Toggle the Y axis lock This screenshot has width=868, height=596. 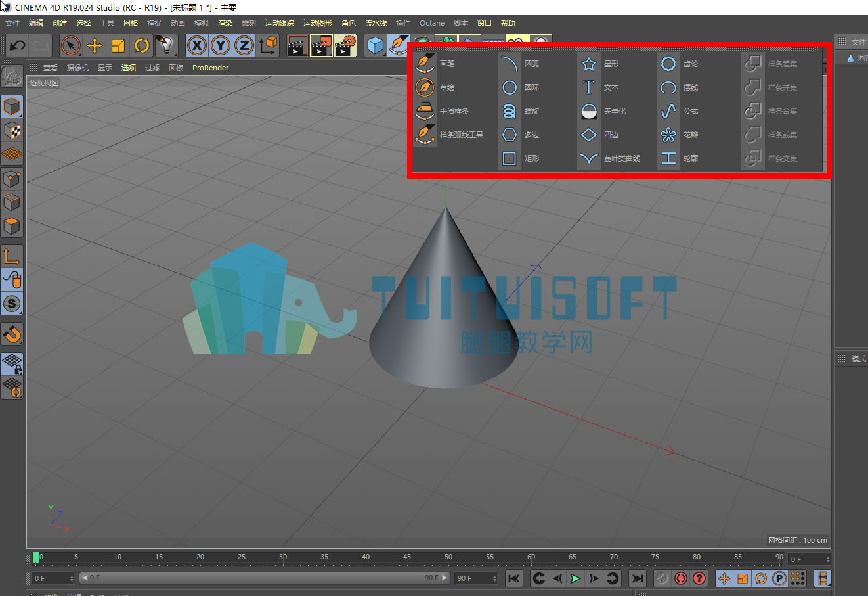pyautogui.click(x=221, y=45)
